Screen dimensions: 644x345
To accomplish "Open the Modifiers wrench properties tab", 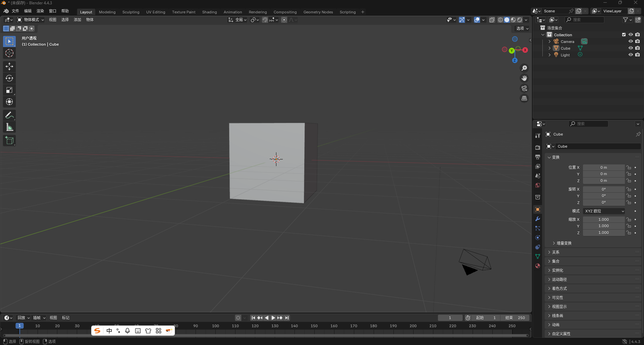I will point(538,219).
